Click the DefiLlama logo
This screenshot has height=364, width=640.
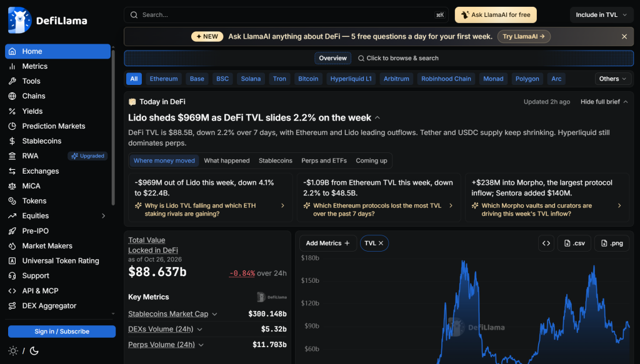pos(47,20)
